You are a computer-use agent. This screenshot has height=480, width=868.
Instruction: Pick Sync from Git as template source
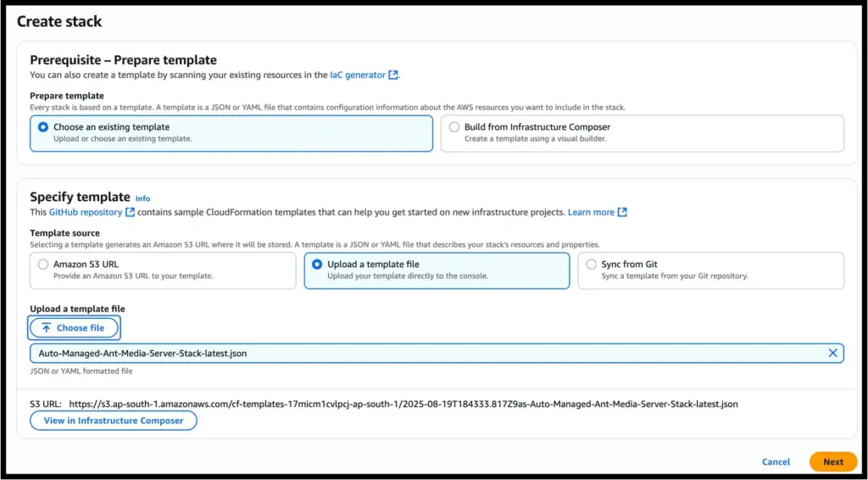(x=591, y=265)
